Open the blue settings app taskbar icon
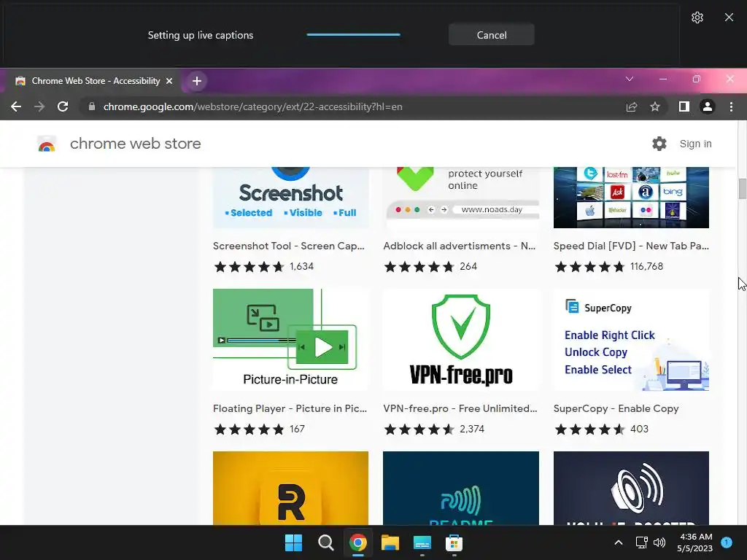 pos(422,542)
